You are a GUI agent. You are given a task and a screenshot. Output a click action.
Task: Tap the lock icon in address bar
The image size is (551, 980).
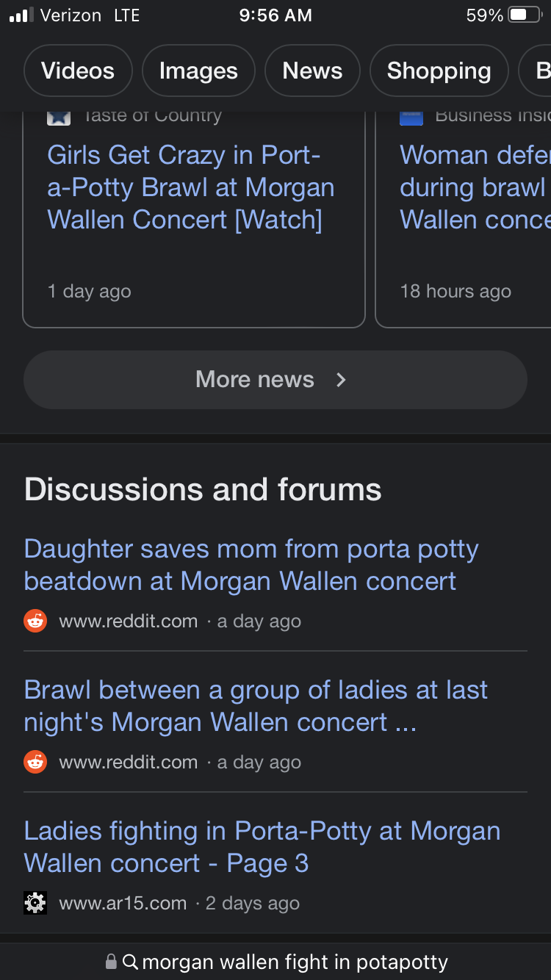tap(111, 962)
